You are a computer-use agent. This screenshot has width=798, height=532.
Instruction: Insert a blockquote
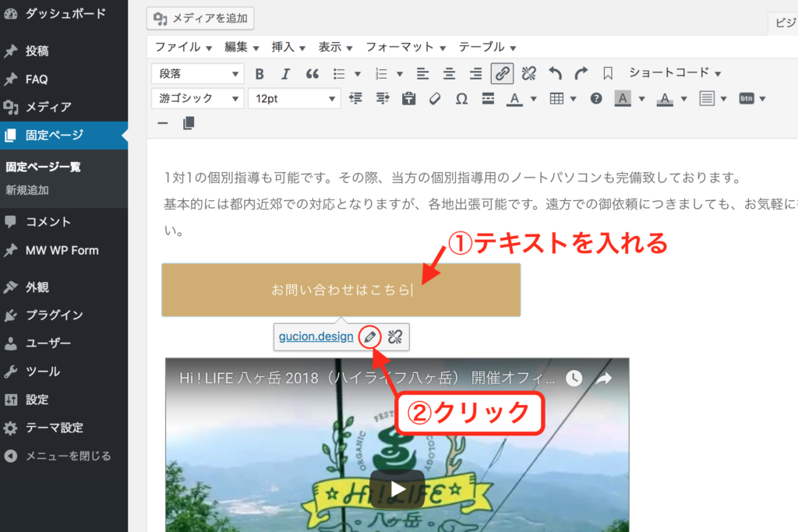tap(312, 74)
